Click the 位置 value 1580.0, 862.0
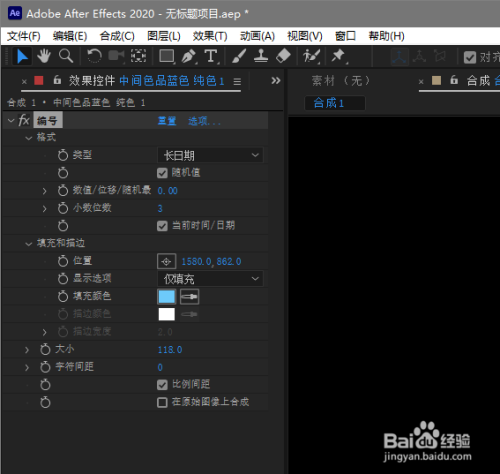 point(211,262)
